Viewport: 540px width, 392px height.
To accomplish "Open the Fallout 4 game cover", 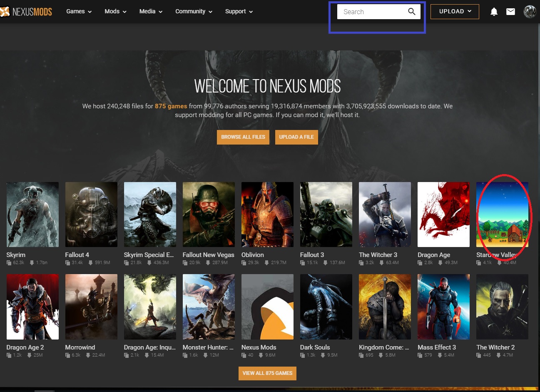I will (91, 215).
